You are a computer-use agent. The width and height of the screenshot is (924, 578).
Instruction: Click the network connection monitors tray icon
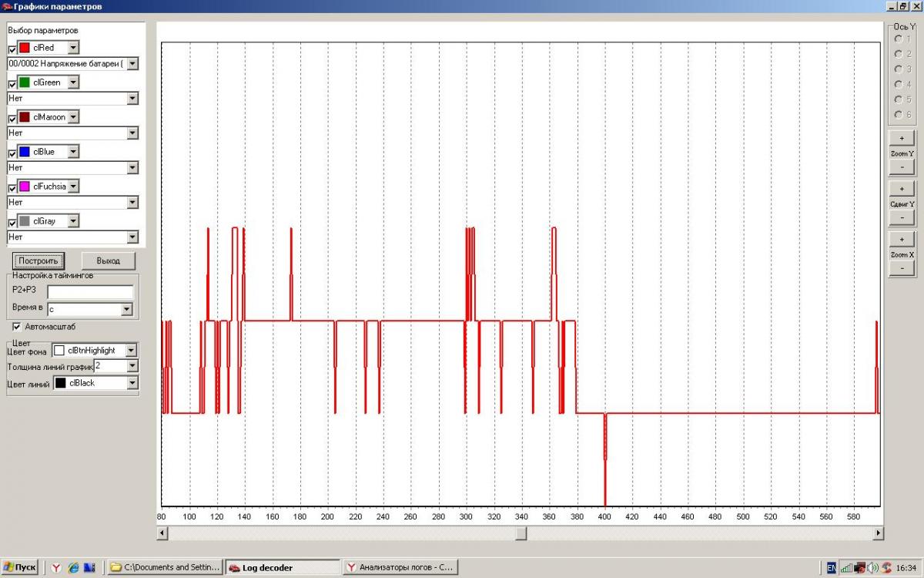click(x=859, y=567)
